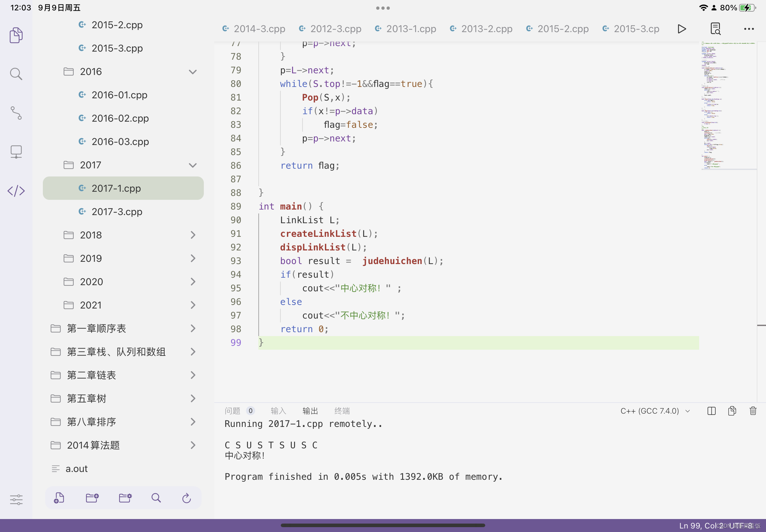Show the 输入 input tab

click(x=278, y=411)
